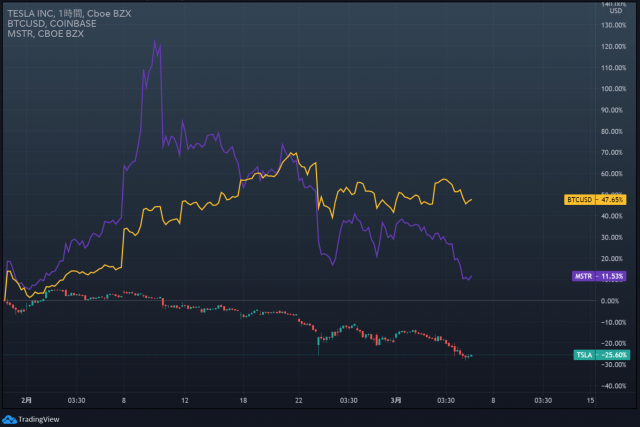Click the 120.00% price axis label
Screen dimensions: 640x427
613,47
